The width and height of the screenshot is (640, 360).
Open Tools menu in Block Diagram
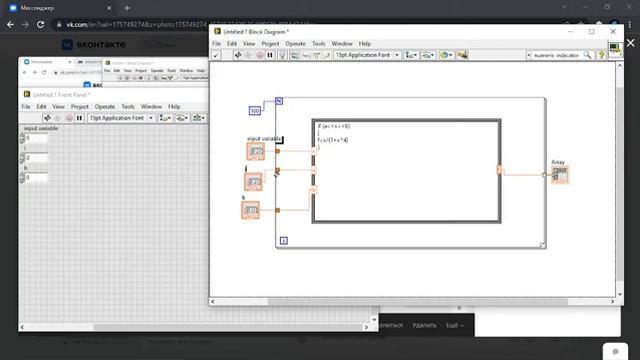point(319,44)
